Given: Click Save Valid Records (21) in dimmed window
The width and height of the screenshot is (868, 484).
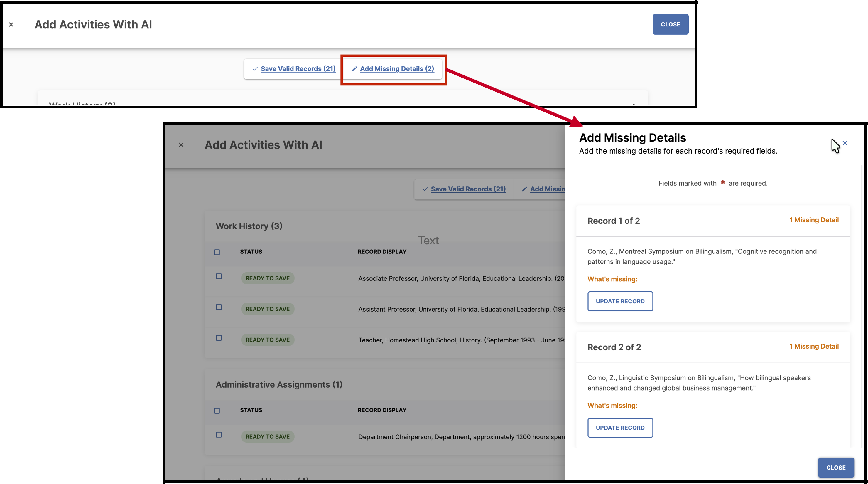Looking at the screenshot, I should pos(468,189).
